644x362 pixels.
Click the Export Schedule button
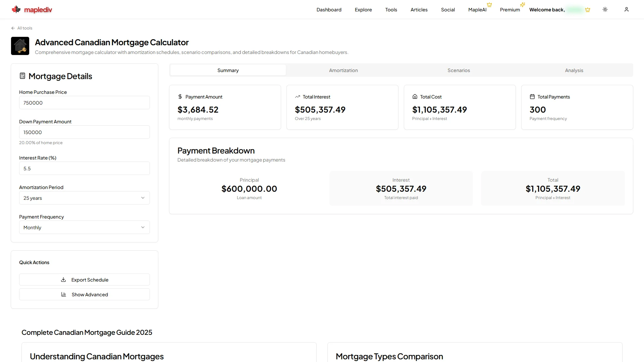pos(85,280)
